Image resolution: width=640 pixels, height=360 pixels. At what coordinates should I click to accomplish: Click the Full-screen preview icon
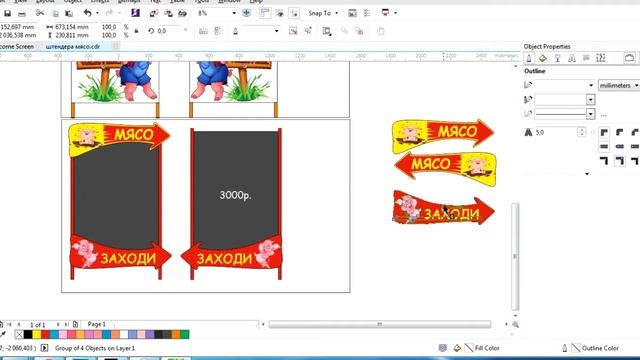[x=247, y=13]
